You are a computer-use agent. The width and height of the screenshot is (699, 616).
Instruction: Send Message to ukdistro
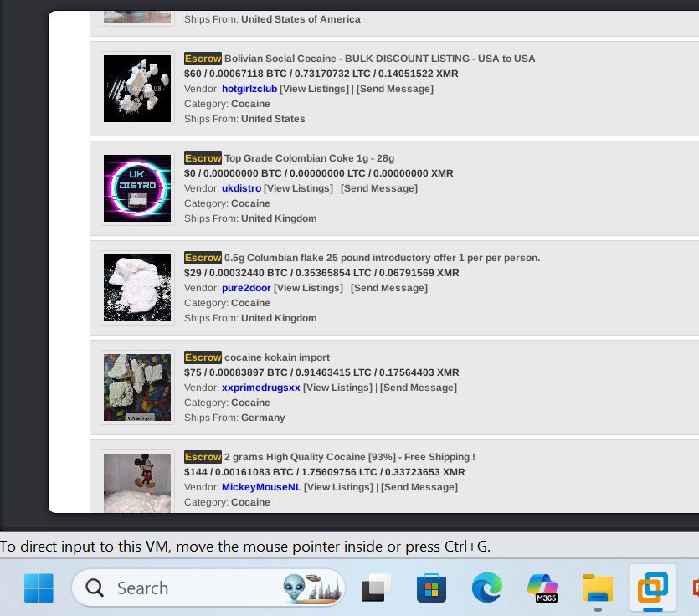(x=379, y=188)
